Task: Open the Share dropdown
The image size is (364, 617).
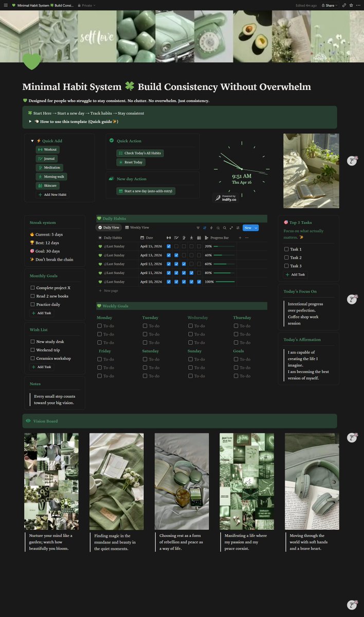Action: coord(330,5)
